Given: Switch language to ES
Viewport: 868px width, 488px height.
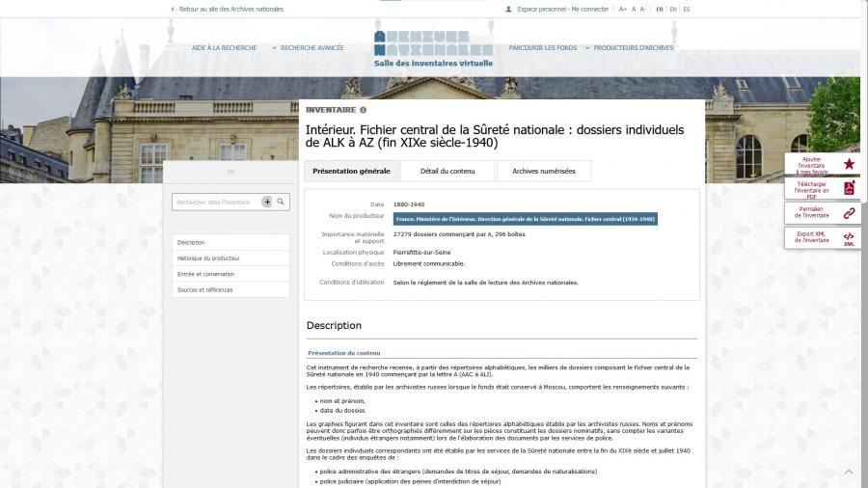Looking at the screenshot, I should pyautogui.click(x=687, y=10).
